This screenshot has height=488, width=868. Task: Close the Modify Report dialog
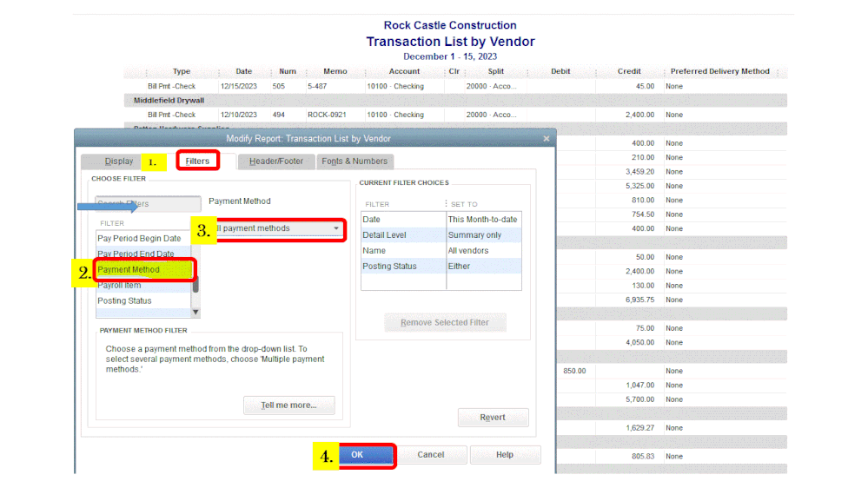coord(547,138)
